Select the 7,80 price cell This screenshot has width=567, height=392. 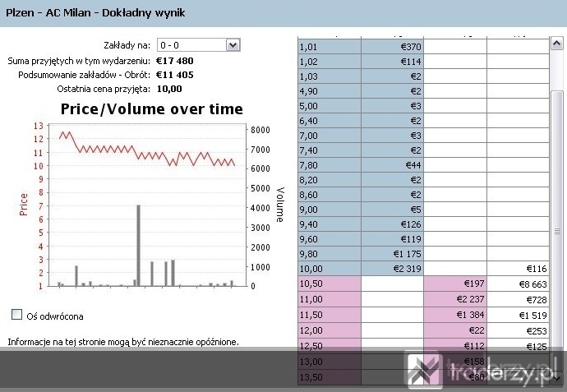330,165
